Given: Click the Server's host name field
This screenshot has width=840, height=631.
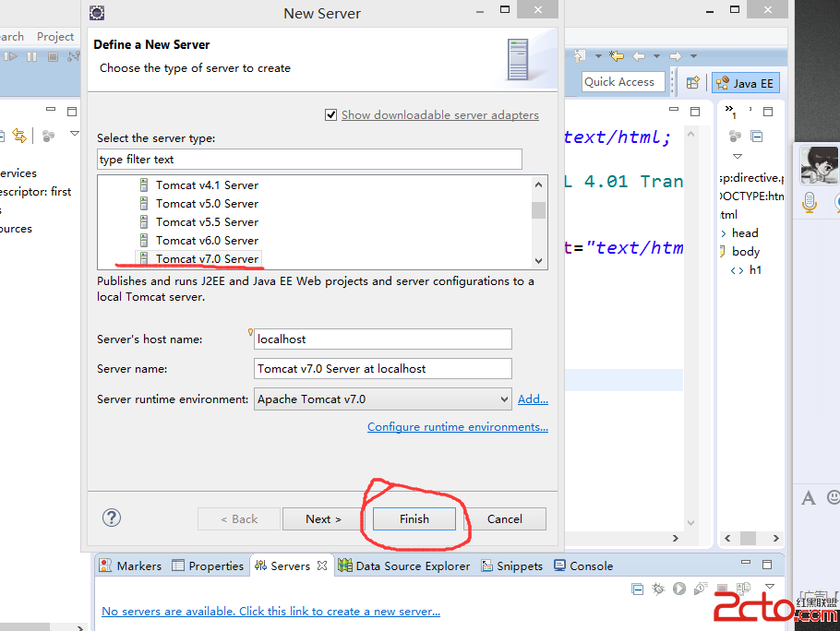Looking at the screenshot, I should coord(382,339).
